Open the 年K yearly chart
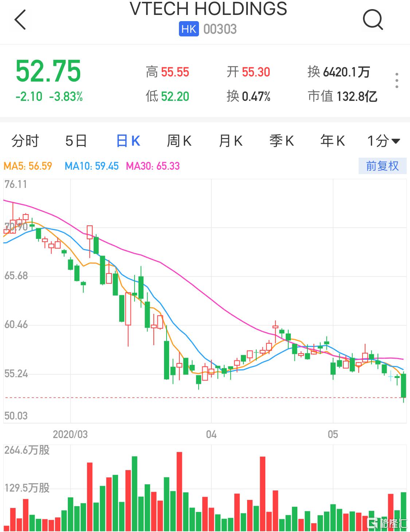Viewport: 410px width, 532px height. tap(332, 141)
